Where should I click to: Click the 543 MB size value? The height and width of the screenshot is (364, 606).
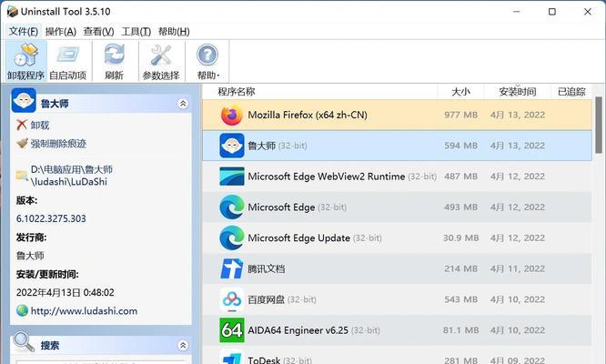click(460, 299)
